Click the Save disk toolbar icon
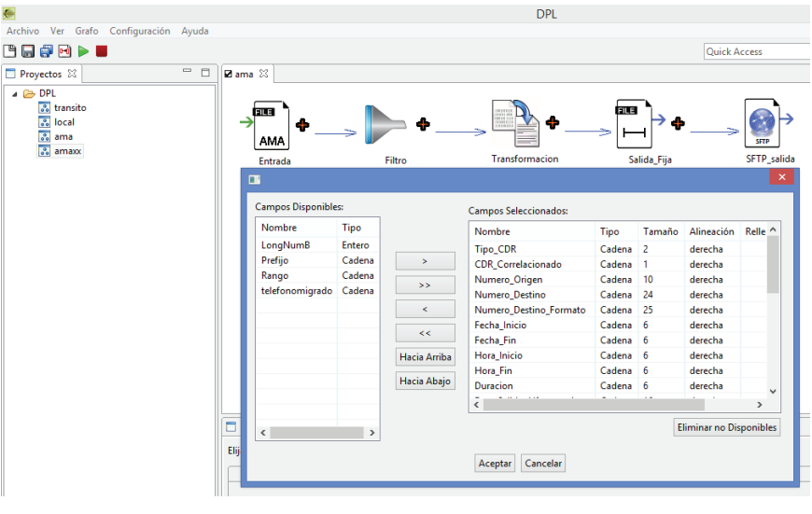The height and width of the screenshot is (514, 812). pyautogui.click(x=27, y=51)
